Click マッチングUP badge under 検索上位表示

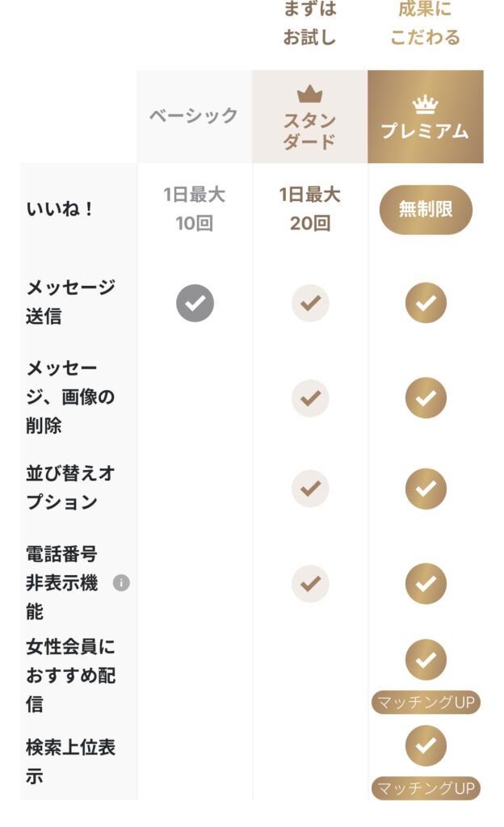tap(426, 787)
